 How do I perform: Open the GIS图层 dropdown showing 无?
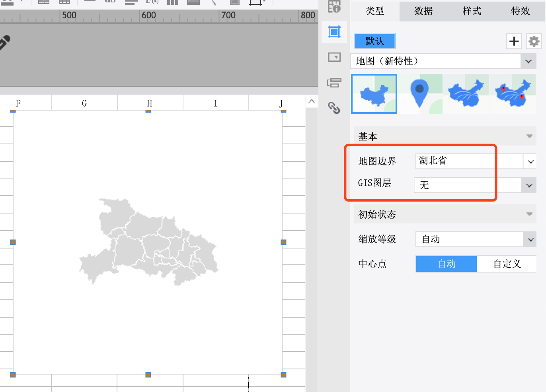(475, 185)
